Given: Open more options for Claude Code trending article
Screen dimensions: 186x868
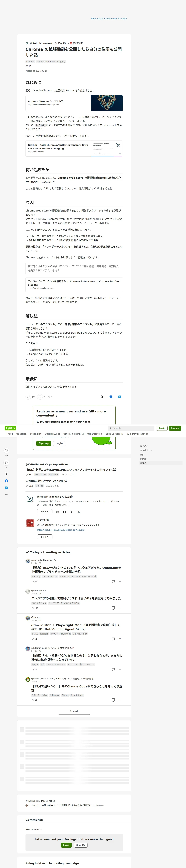Looking at the screenshot, I should click(120, 700).
